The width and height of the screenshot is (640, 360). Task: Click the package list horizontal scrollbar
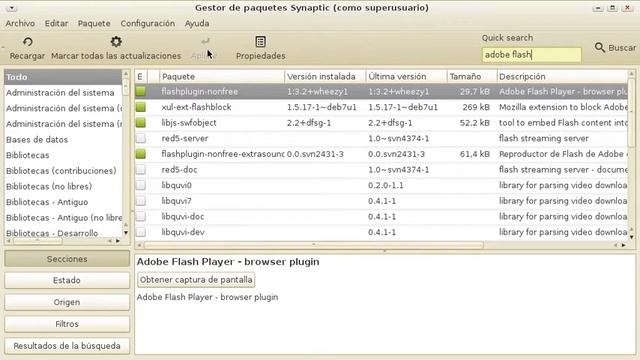point(313,245)
